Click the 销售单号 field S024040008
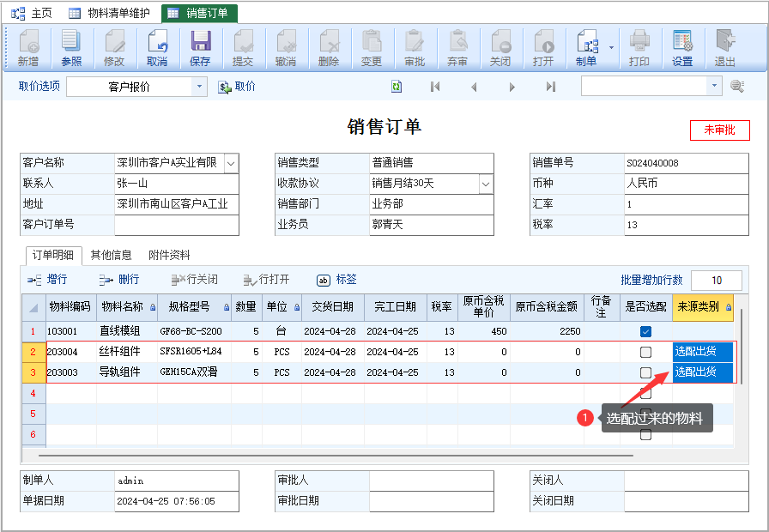The width and height of the screenshot is (769, 532). [686, 163]
